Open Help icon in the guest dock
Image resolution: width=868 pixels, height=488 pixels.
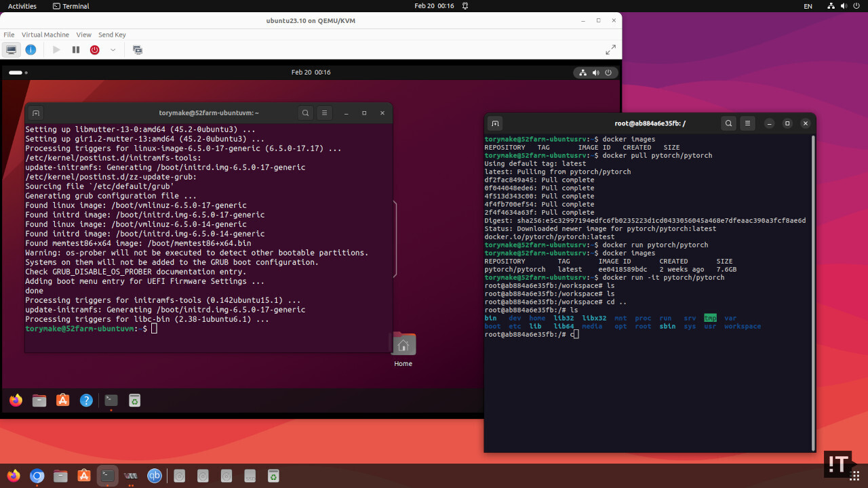(86, 401)
